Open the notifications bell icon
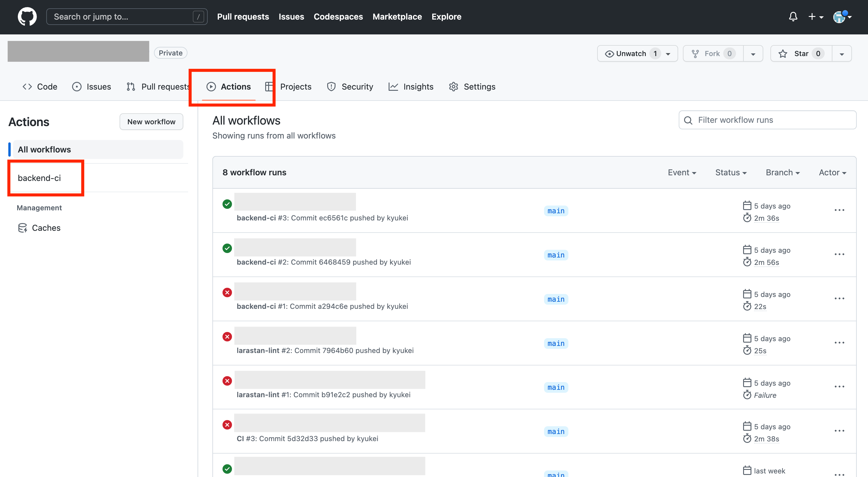 (x=793, y=16)
